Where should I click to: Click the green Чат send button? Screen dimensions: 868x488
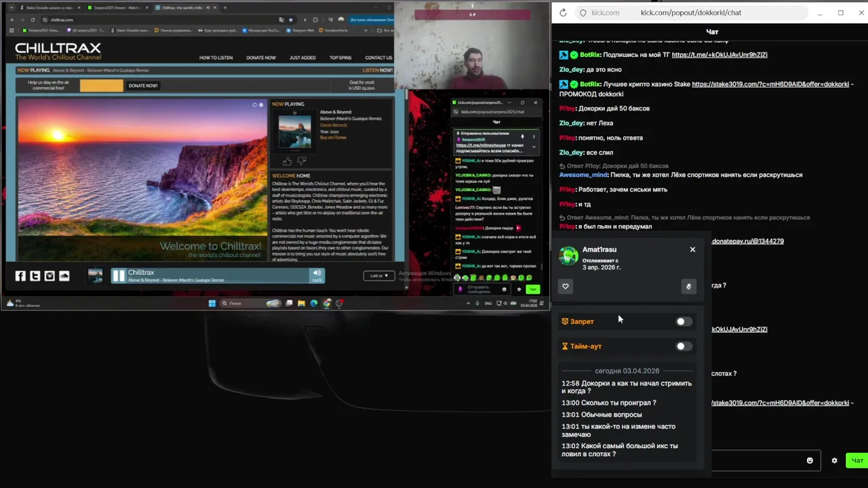(x=857, y=460)
